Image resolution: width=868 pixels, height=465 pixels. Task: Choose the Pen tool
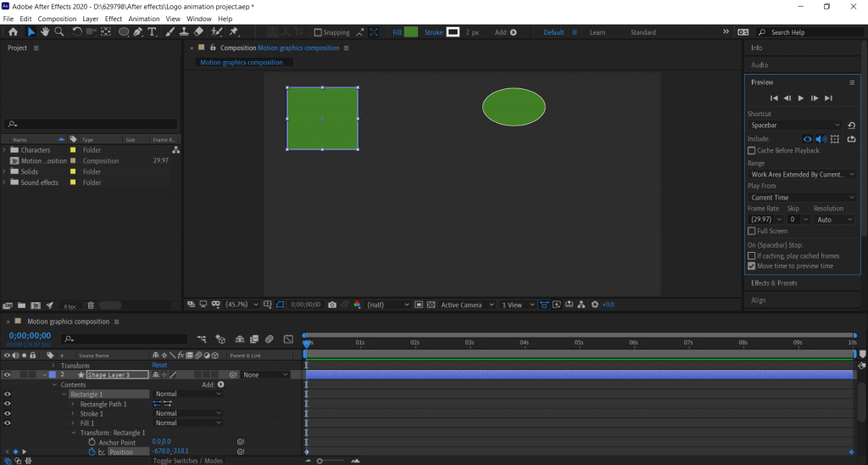click(138, 32)
